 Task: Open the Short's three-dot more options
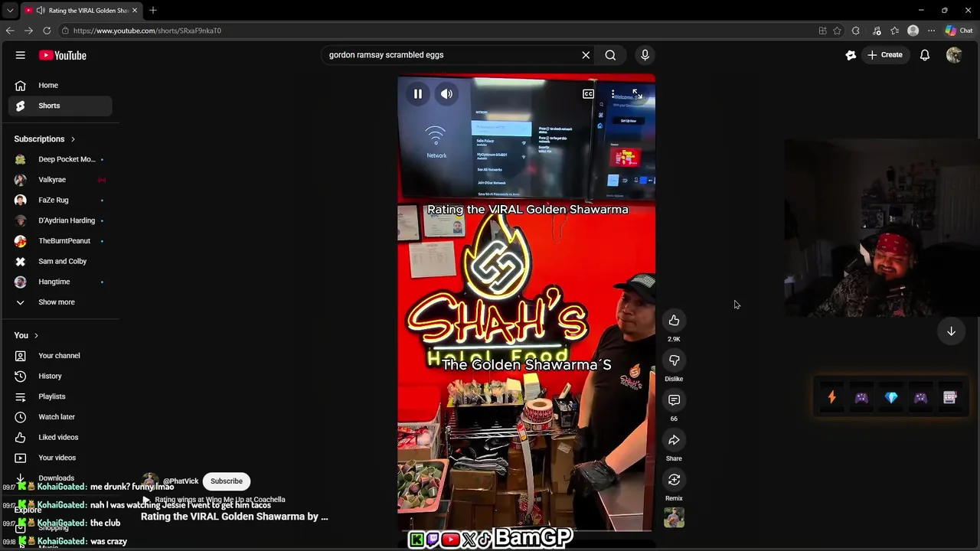point(612,94)
